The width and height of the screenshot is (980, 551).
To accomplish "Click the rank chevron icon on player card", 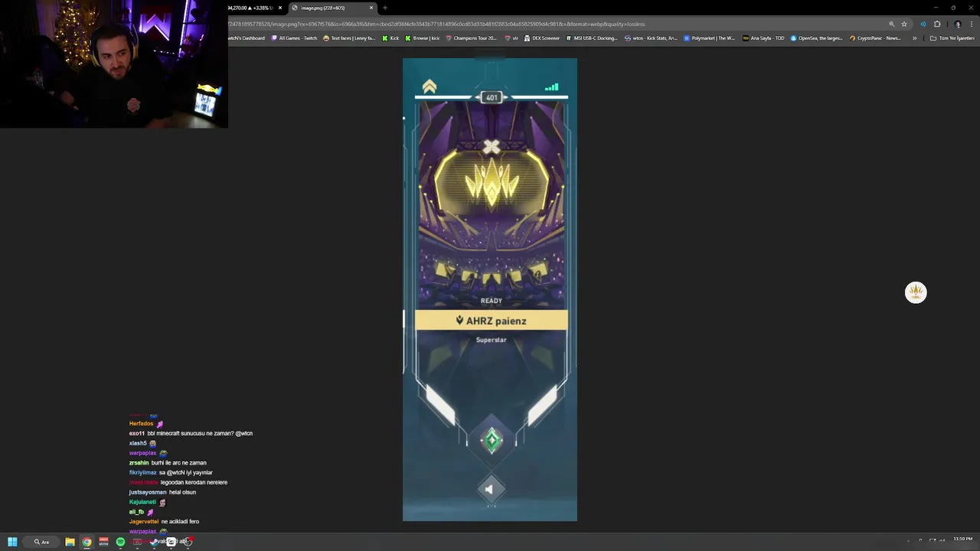I will pos(430,87).
